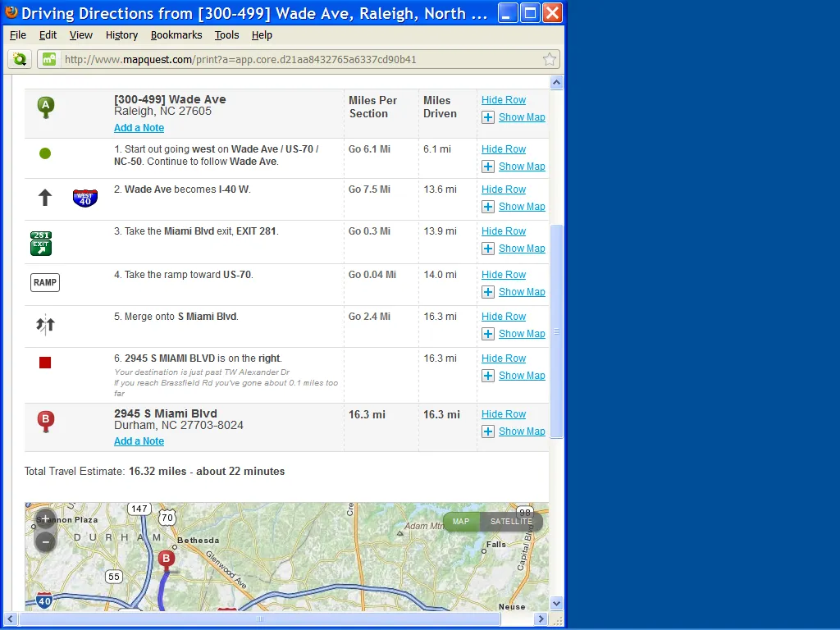
Task: Open the Bookmarks menu
Action: (176, 35)
